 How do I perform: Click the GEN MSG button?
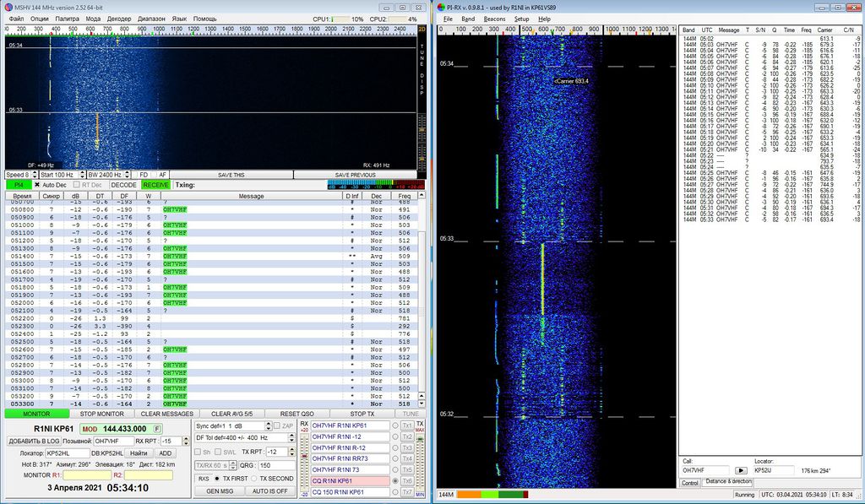tap(218, 491)
